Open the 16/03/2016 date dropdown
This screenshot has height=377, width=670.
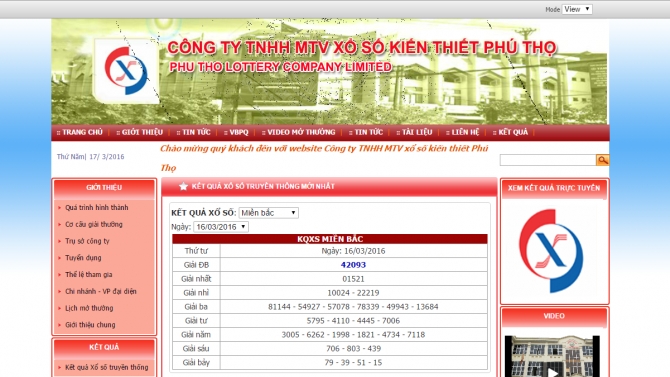click(x=221, y=227)
